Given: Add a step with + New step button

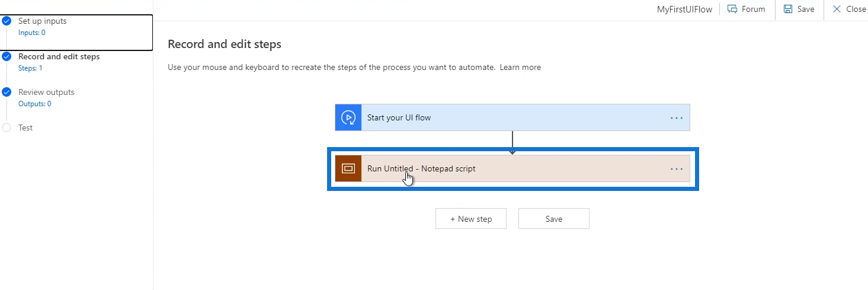Looking at the screenshot, I should [x=471, y=219].
